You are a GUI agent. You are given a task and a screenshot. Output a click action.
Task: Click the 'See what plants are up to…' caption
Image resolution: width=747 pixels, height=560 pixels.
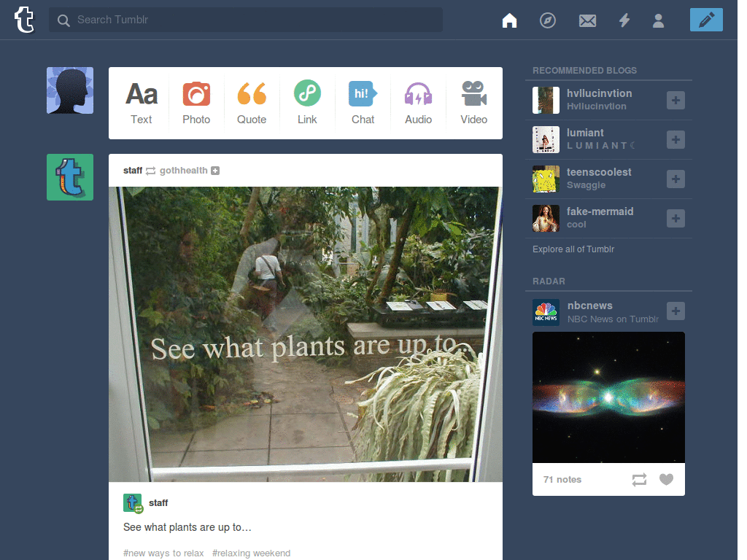click(187, 527)
